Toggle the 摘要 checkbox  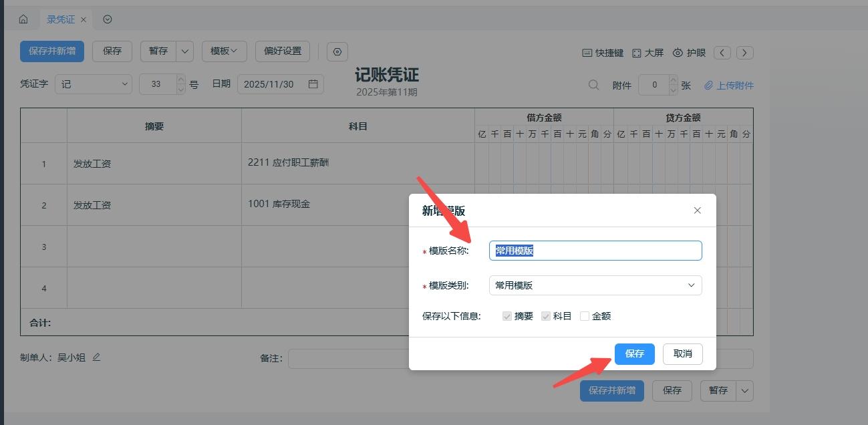[x=507, y=316]
